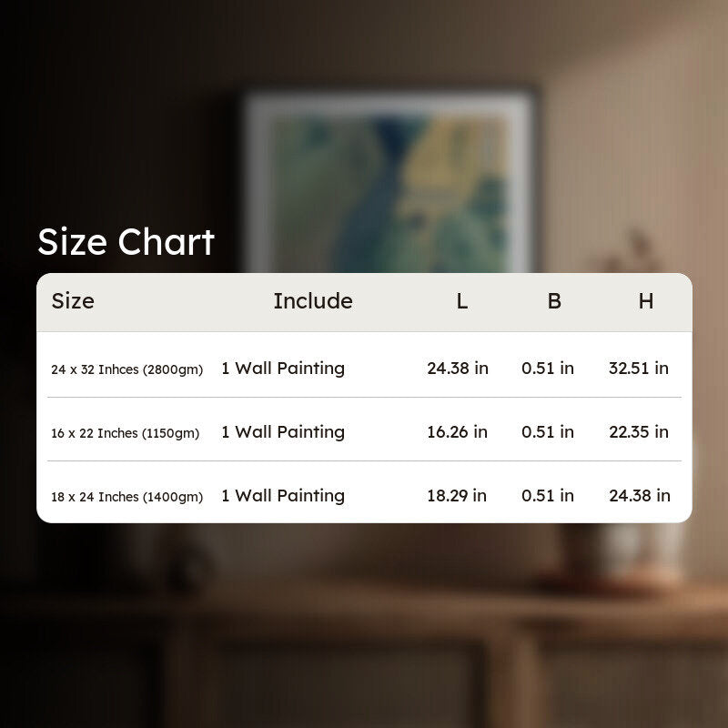
Task: Select 18 x 24 Inches (1400gm) row
Action: coord(364,492)
